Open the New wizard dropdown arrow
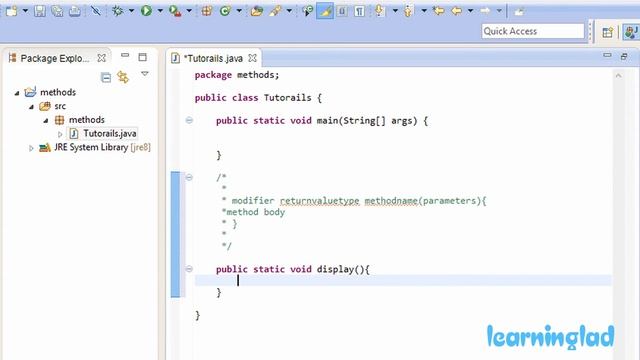 [x=25, y=11]
